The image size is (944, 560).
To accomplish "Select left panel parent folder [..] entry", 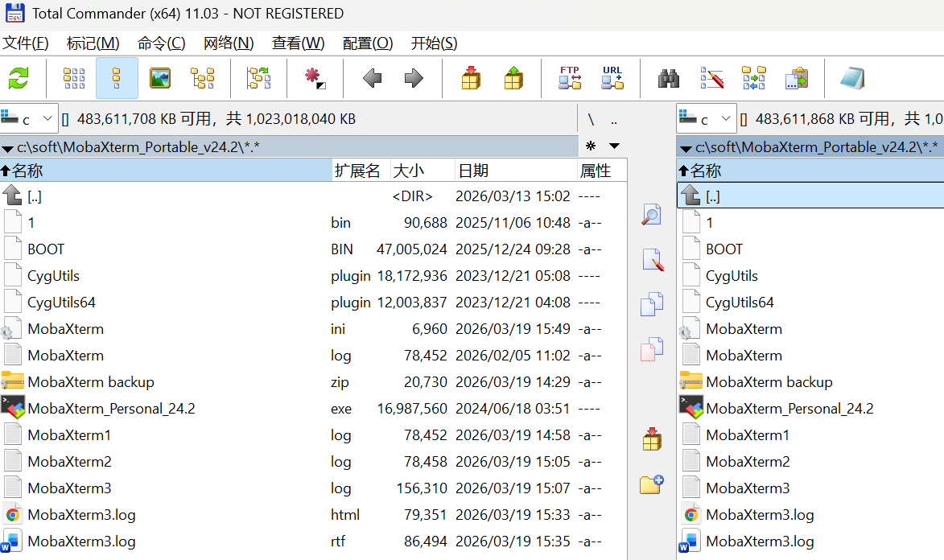I will click(313, 196).
